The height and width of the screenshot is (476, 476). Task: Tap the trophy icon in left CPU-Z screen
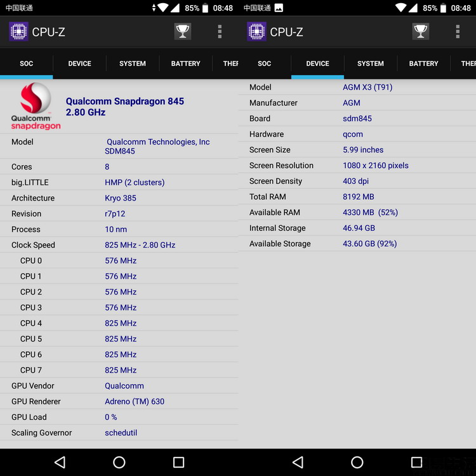(183, 31)
